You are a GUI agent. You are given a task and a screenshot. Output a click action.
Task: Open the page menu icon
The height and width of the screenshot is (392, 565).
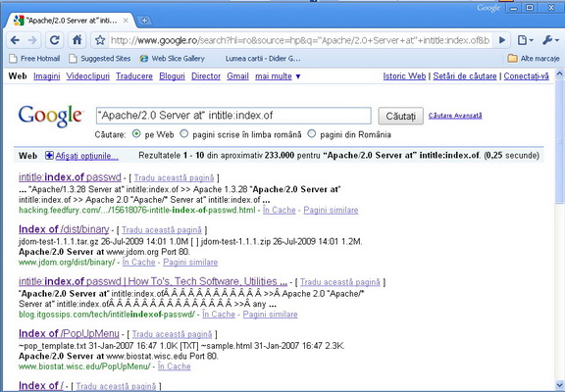tap(525, 40)
